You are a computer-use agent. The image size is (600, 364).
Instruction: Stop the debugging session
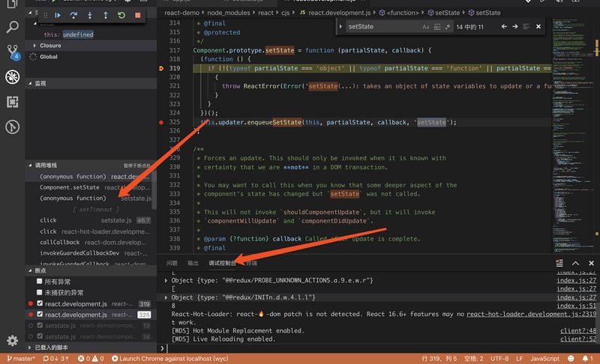136,15
